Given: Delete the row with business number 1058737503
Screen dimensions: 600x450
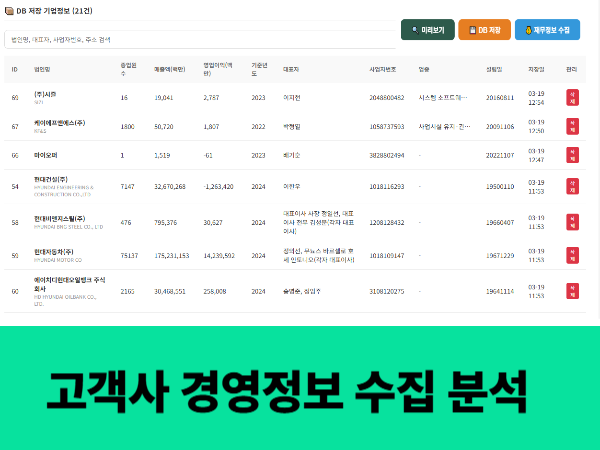Looking at the screenshot, I should 572,126.
